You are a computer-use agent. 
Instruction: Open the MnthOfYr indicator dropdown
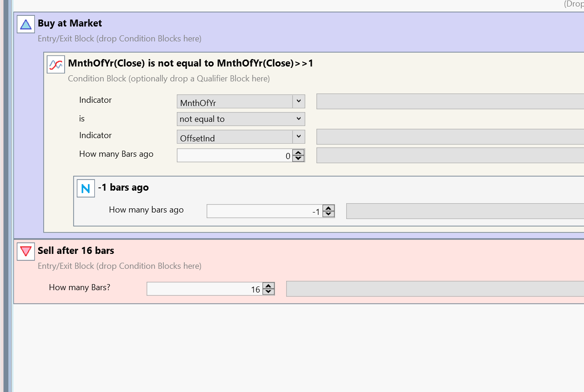pyautogui.click(x=299, y=101)
